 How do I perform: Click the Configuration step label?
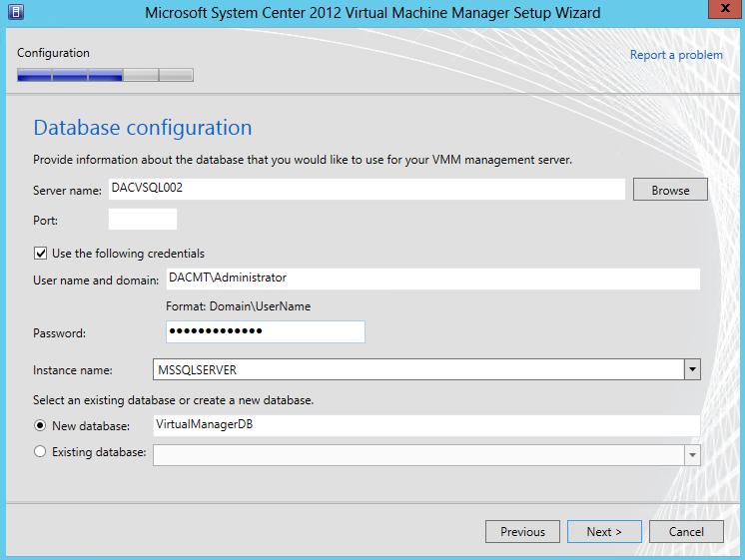[x=53, y=53]
